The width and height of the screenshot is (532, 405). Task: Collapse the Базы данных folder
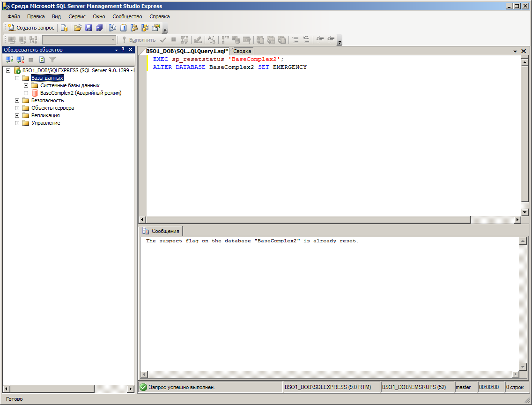[17, 78]
